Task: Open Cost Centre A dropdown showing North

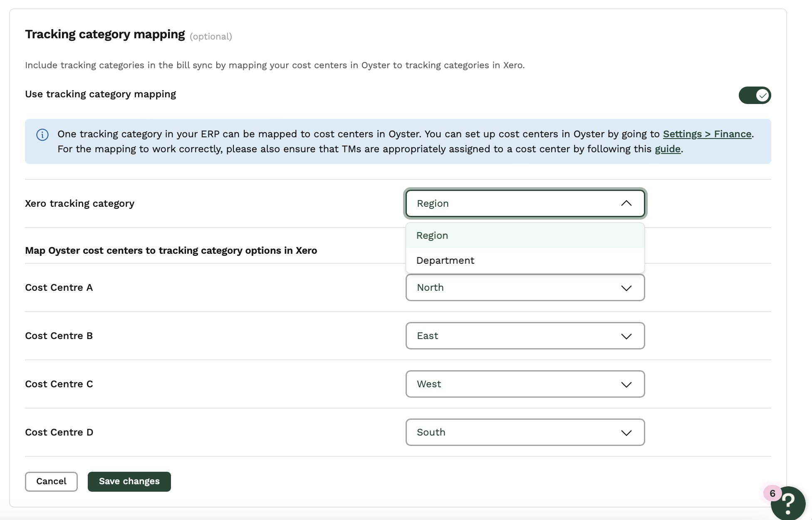Action: [x=525, y=287]
